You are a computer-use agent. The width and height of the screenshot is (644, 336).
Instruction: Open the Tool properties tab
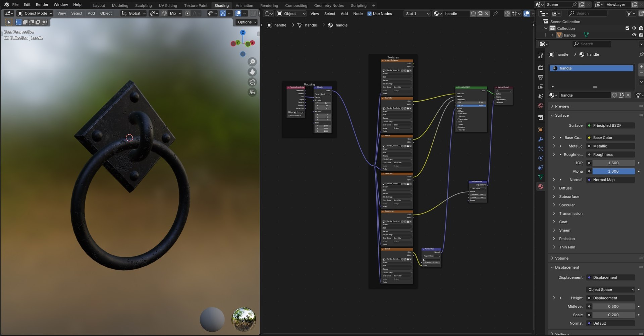point(540,56)
